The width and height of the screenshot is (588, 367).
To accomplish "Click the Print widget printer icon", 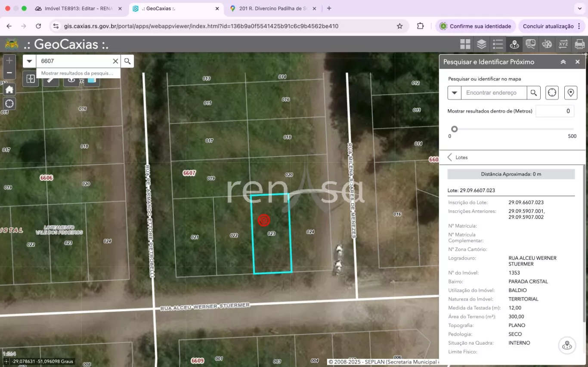I will (x=579, y=44).
